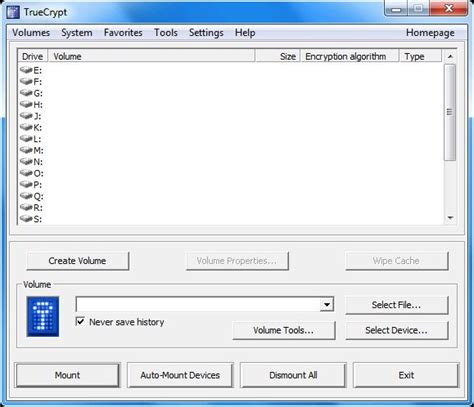474x407 pixels.
Task: Open the Volume Tools button
Action: click(283, 330)
